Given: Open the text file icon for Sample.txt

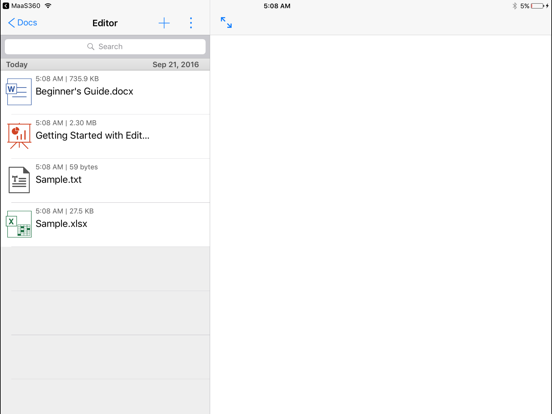Looking at the screenshot, I should [x=19, y=180].
